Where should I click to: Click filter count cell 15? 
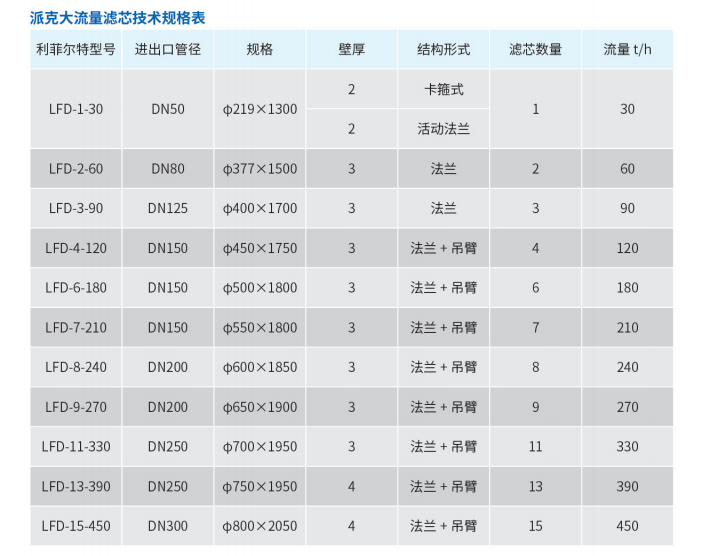[x=535, y=526]
